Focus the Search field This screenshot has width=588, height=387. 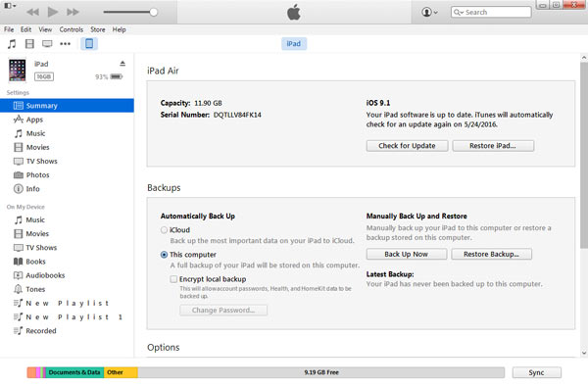click(491, 12)
